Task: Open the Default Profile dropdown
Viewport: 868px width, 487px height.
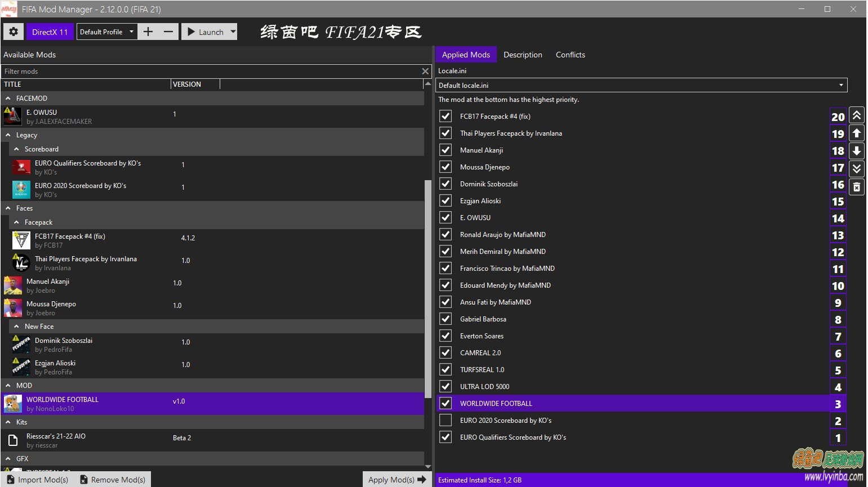Action: (107, 32)
